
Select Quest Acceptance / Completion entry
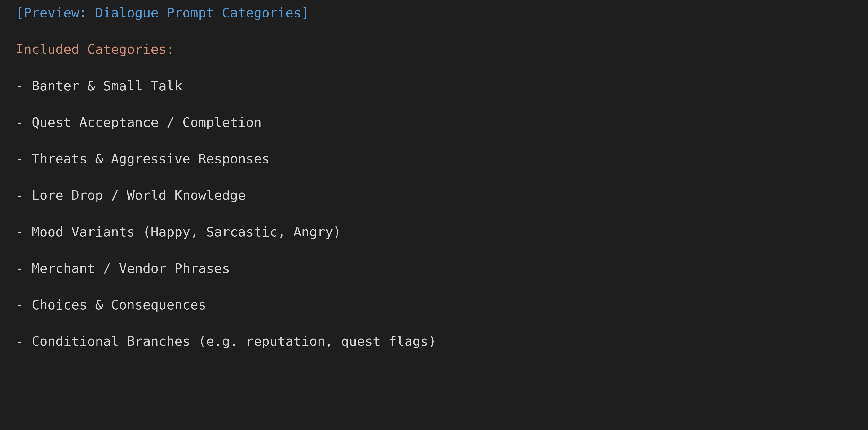(x=139, y=123)
